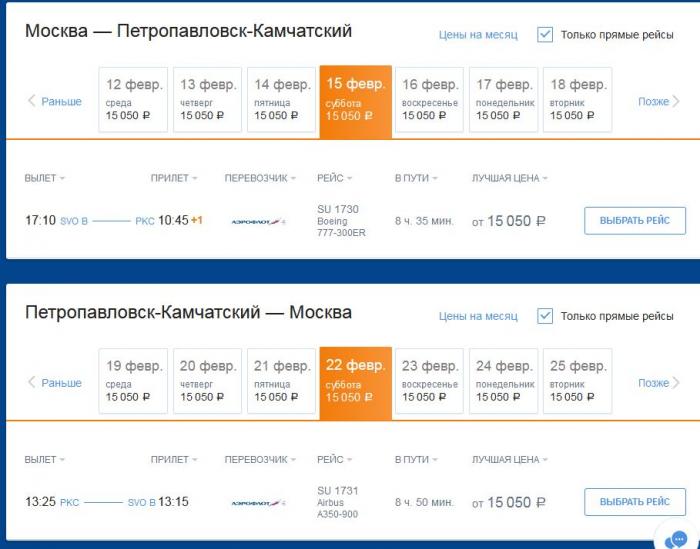
Task: Open Цены на месяц for return route
Action: [478, 316]
